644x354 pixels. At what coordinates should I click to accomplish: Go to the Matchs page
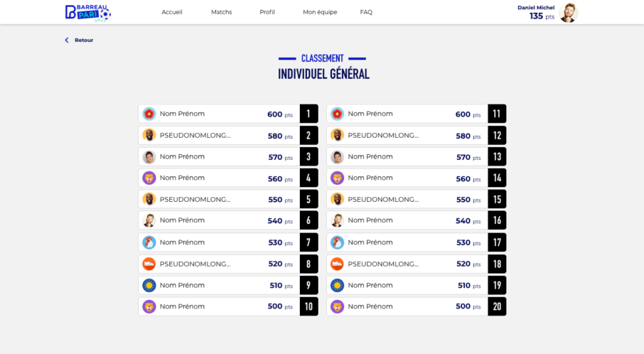click(221, 12)
